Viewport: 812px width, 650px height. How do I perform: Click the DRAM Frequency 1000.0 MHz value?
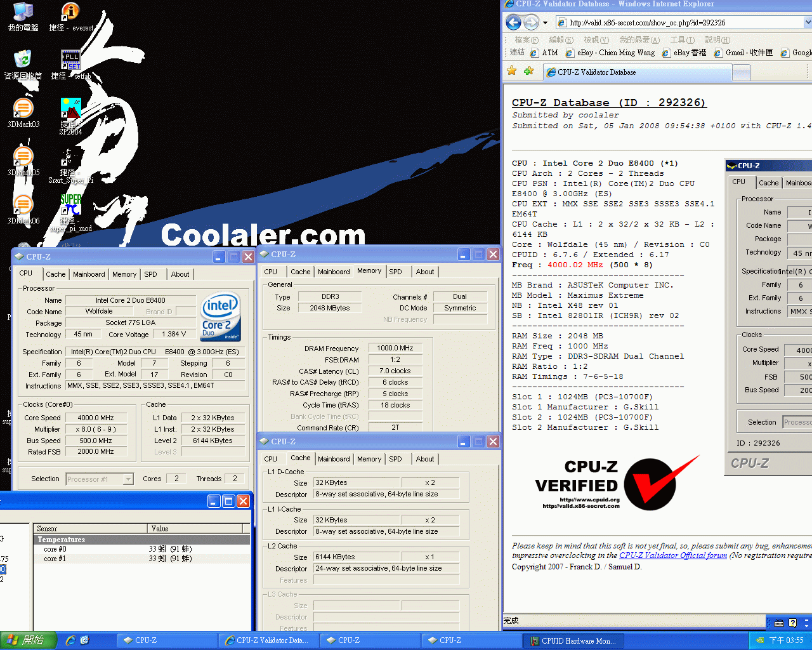click(x=395, y=348)
